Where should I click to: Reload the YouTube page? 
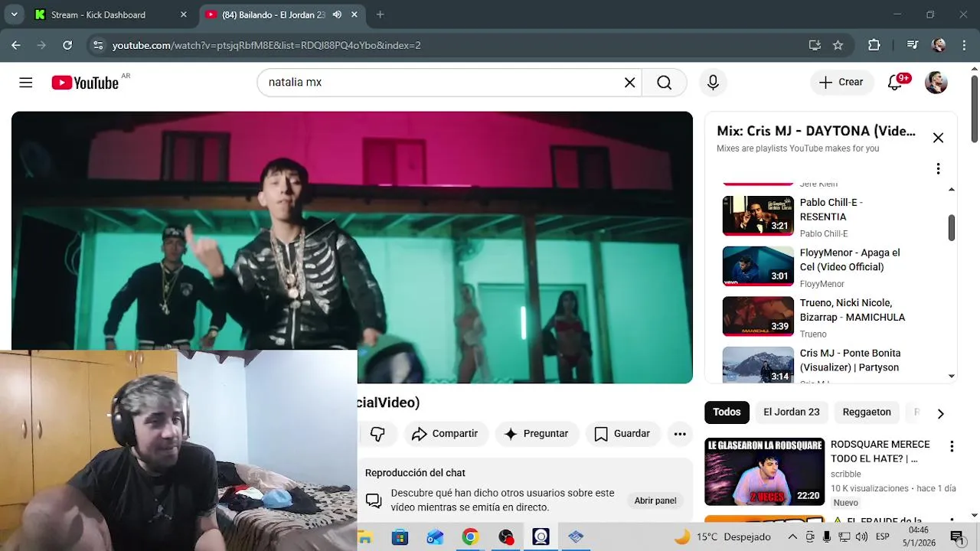tap(67, 45)
